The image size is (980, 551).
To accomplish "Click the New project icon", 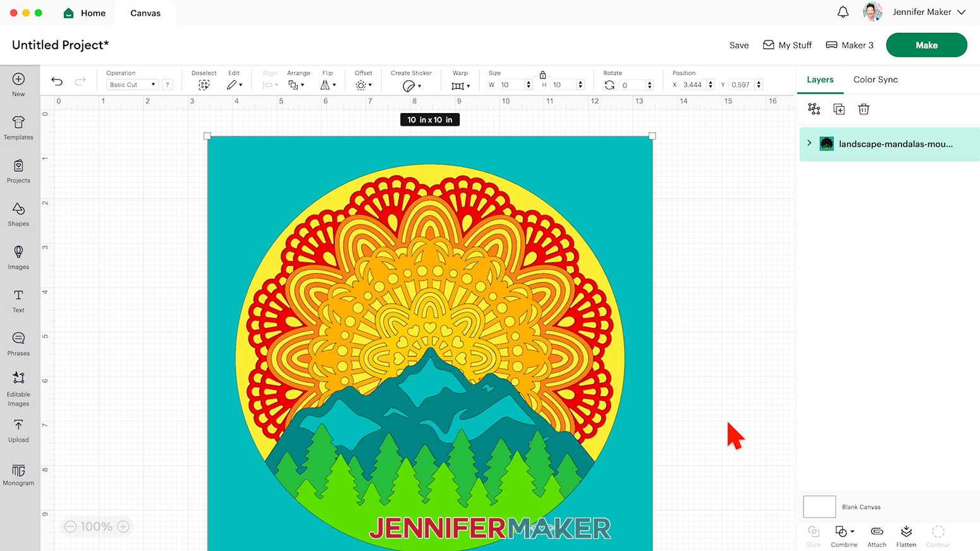I will [18, 80].
